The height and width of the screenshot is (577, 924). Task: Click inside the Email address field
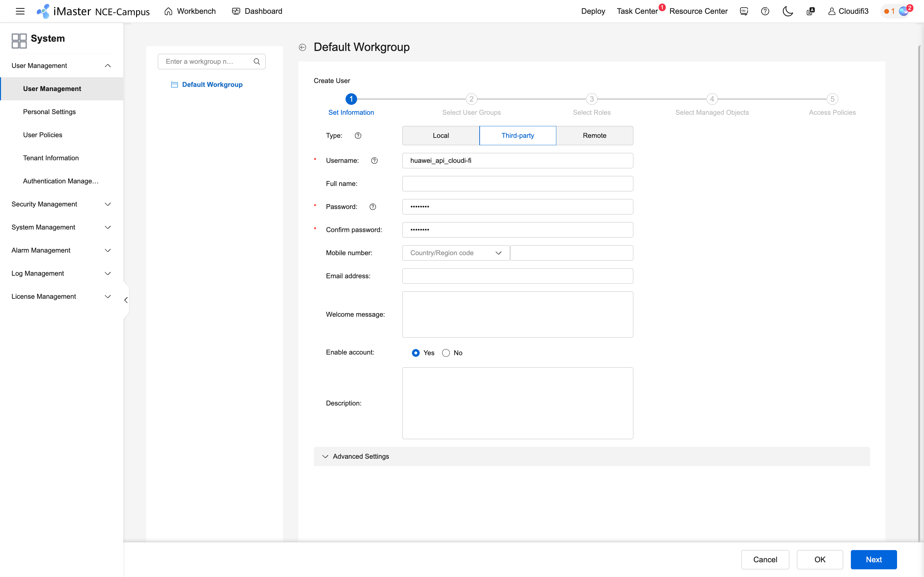pos(517,276)
